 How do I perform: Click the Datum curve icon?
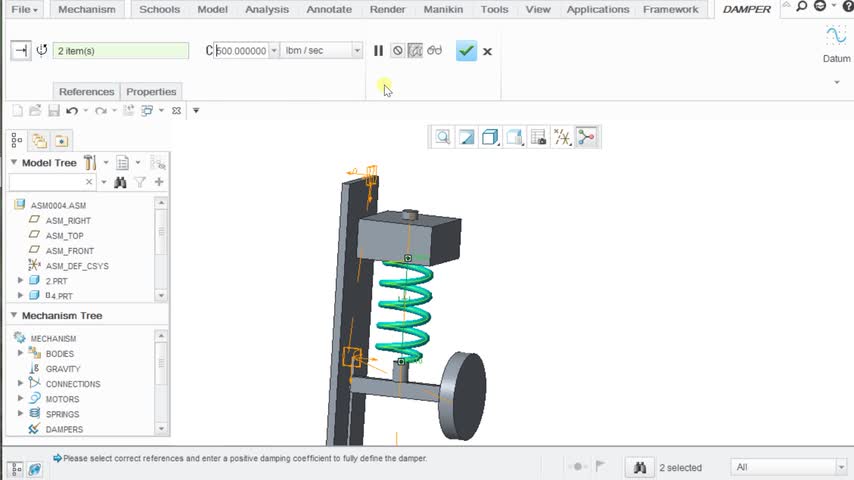click(x=836, y=37)
